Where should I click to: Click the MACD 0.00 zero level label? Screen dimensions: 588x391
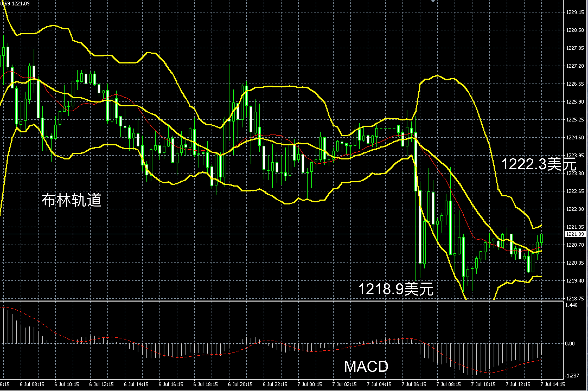pyautogui.click(x=570, y=344)
